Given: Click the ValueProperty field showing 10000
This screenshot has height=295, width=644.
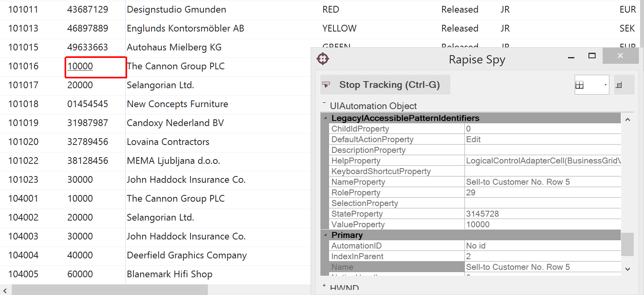Looking at the screenshot, I should 542,224.
